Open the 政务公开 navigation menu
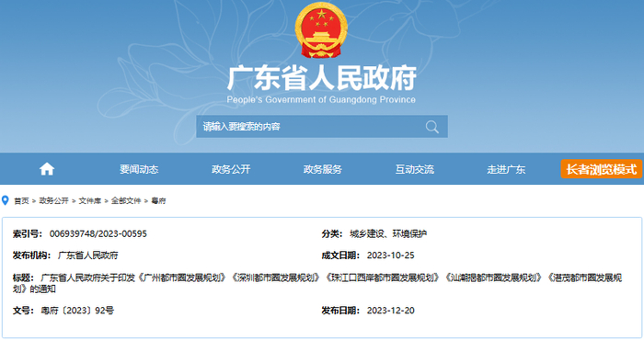The height and width of the screenshot is (340, 644). tap(231, 169)
